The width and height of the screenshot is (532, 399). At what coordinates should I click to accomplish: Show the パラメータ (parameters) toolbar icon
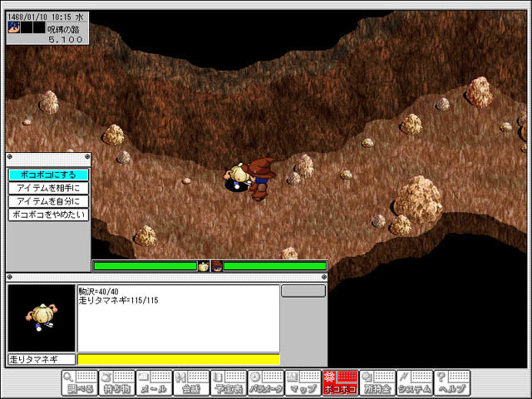click(x=265, y=382)
